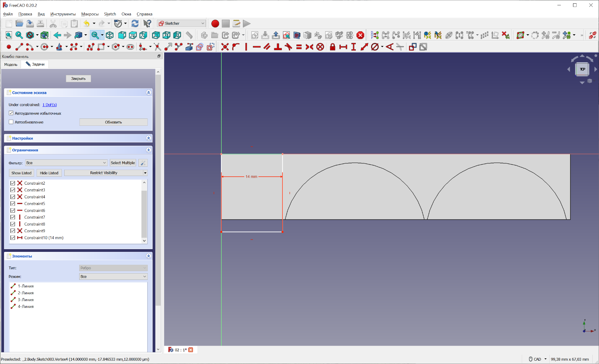Click the refresh recompute icon
Viewport: 599px width, 364px height.
[x=135, y=24]
